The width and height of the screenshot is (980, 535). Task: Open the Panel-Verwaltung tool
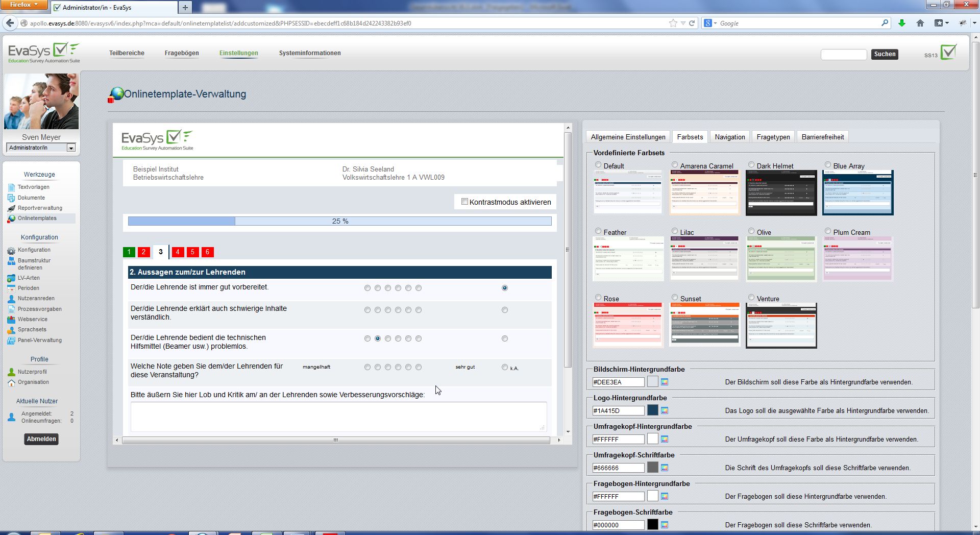(x=39, y=340)
